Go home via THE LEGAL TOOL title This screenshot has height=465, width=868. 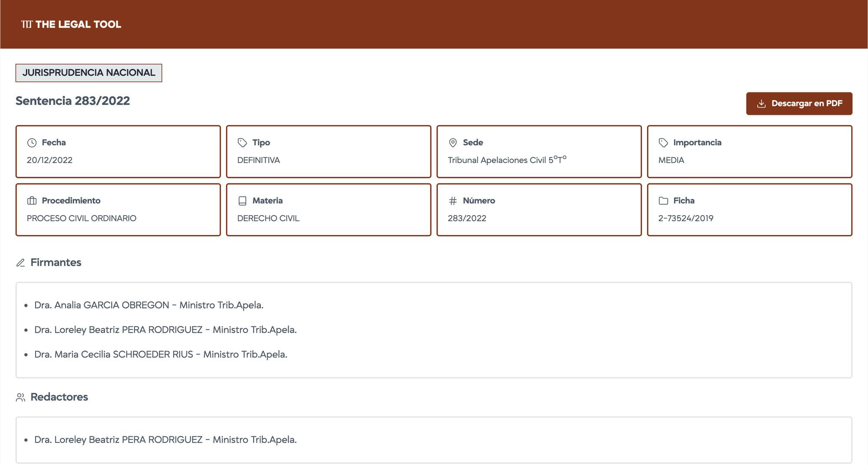tap(78, 24)
